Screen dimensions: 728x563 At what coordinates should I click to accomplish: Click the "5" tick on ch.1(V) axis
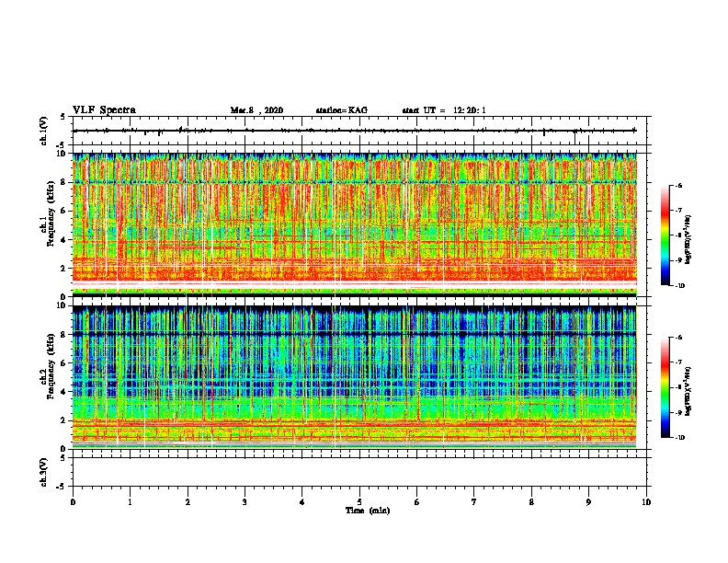(63, 117)
